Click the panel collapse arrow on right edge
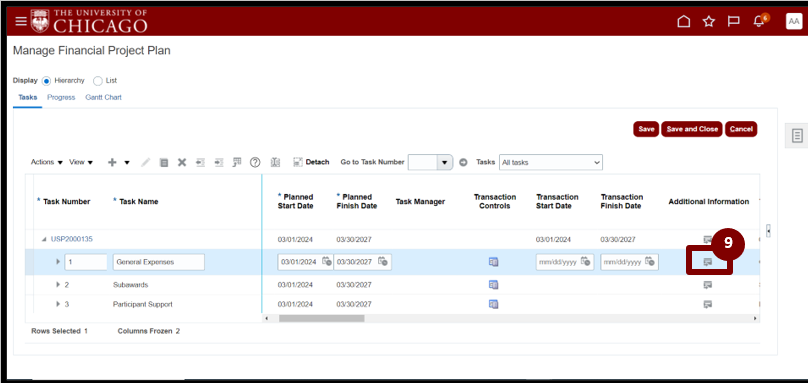Viewport: 808px width, 383px height. [768, 232]
